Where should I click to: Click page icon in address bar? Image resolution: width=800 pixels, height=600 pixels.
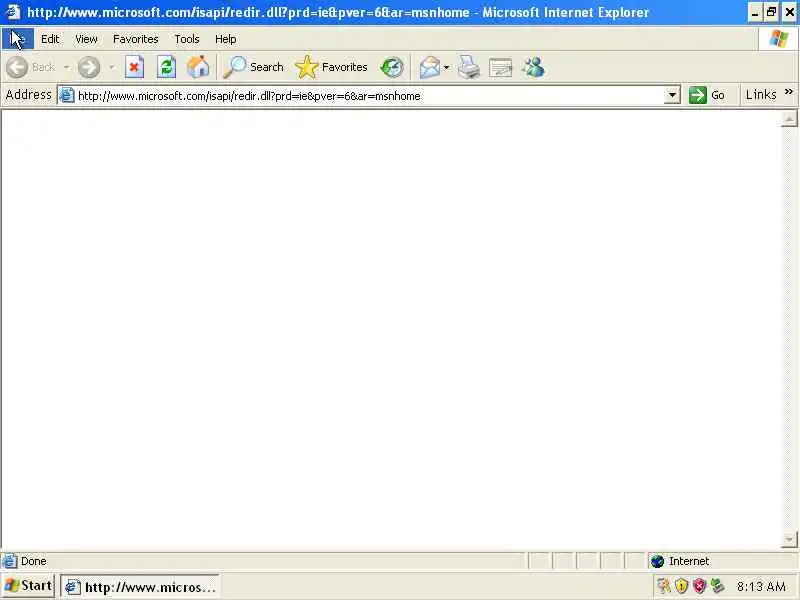click(67, 95)
